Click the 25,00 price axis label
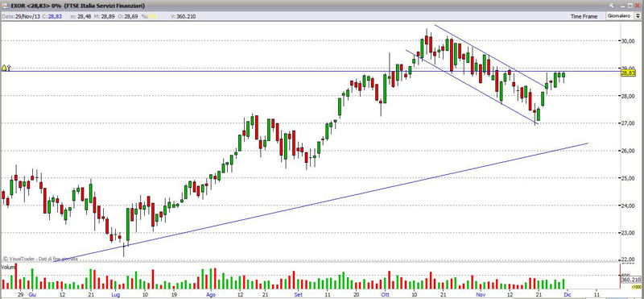Viewport: 644px width, 299px height. pos(628,178)
